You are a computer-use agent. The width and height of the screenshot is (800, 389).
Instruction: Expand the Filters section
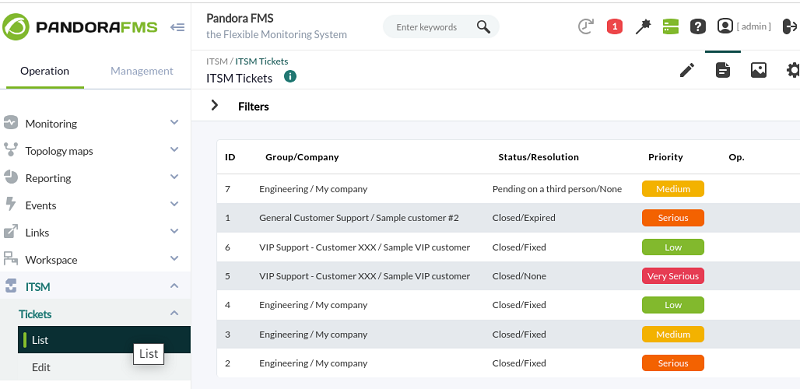[215, 106]
